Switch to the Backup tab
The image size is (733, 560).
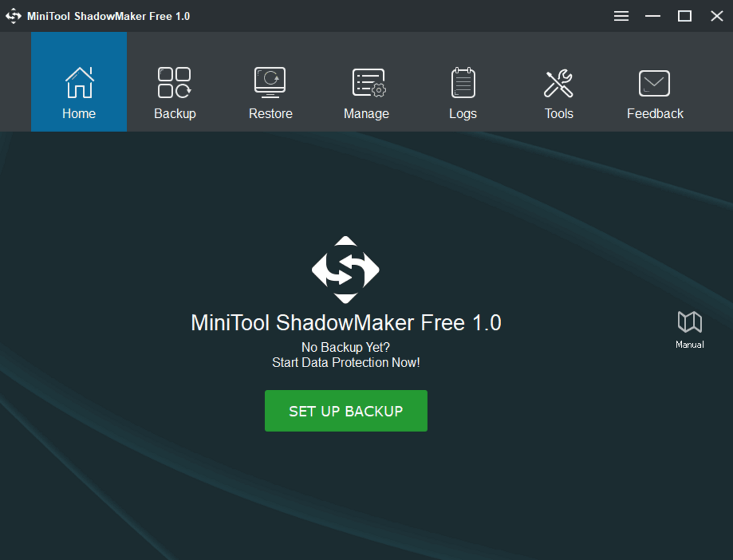pyautogui.click(x=175, y=82)
